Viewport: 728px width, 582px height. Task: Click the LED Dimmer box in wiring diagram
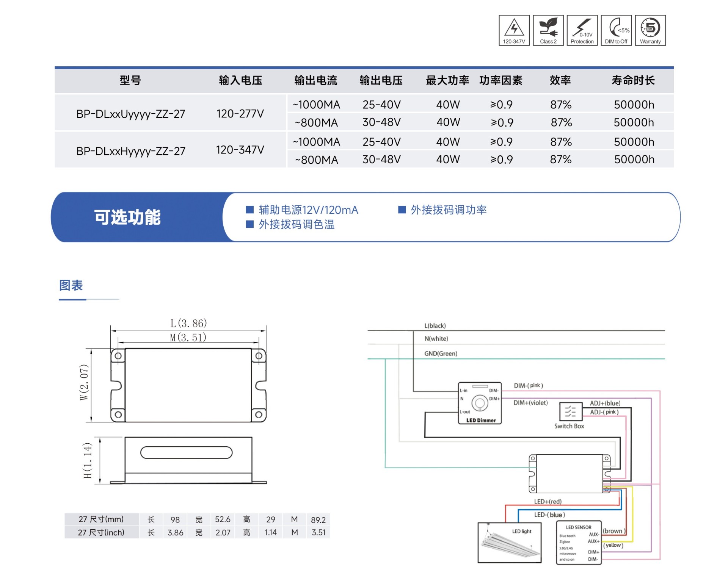point(480,403)
